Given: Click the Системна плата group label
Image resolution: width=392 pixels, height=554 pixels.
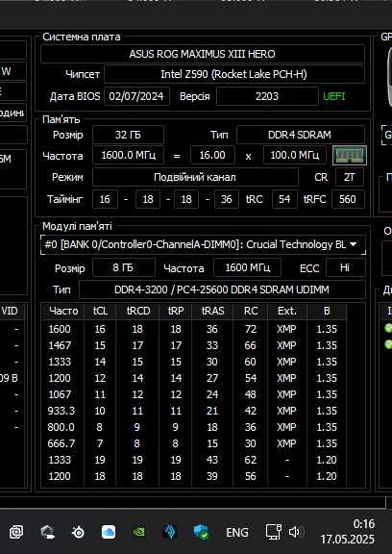Looking at the screenshot, I should click(x=82, y=37).
